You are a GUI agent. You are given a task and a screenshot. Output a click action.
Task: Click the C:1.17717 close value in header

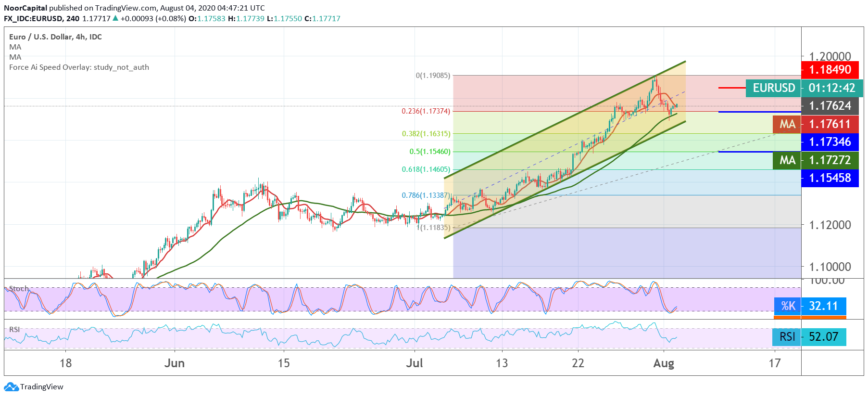click(322, 18)
